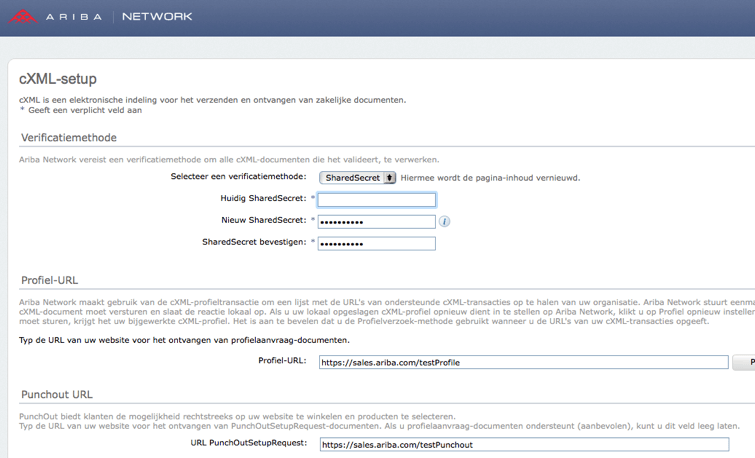The image size is (755, 458).
Task: Click the info icon beside Nieuw SharedSecret
Action: tap(444, 222)
